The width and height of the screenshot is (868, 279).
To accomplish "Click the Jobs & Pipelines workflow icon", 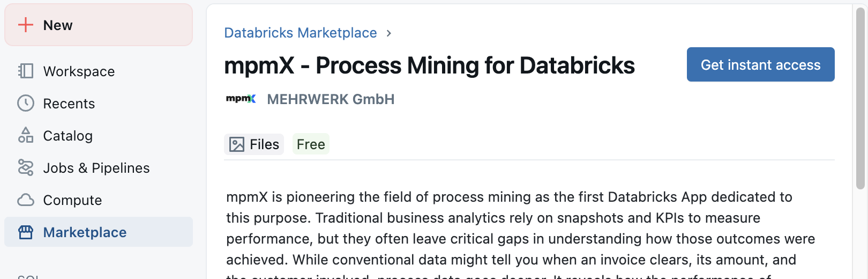I will tap(26, 167).
